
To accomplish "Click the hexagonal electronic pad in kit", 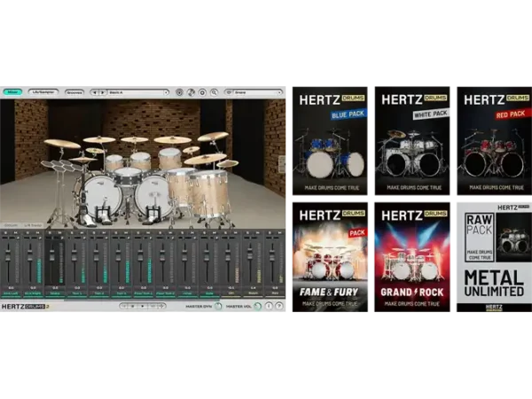I will pyautogui.click(x=61, y=165).
